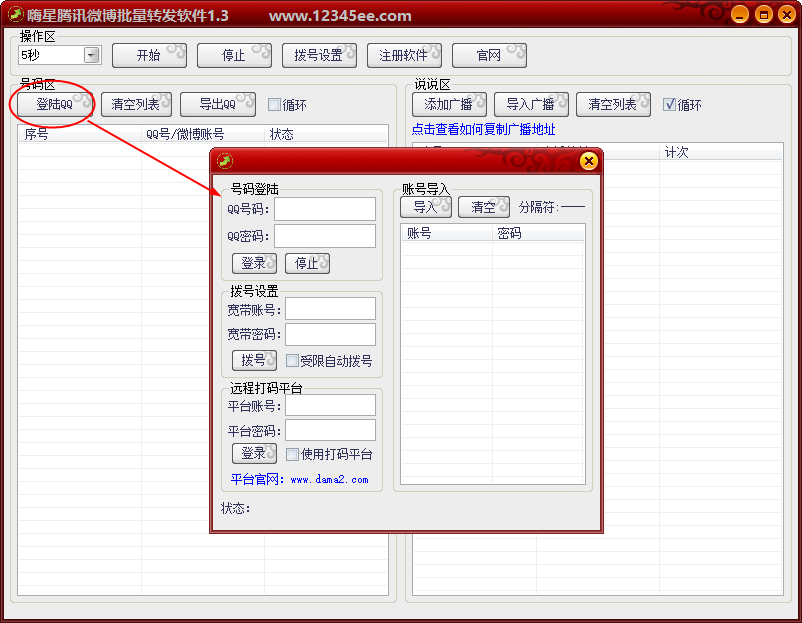Viewport: 802px width, 623px height.
Task: Click the 计次 column header
Action: click(x=720, y=152)
